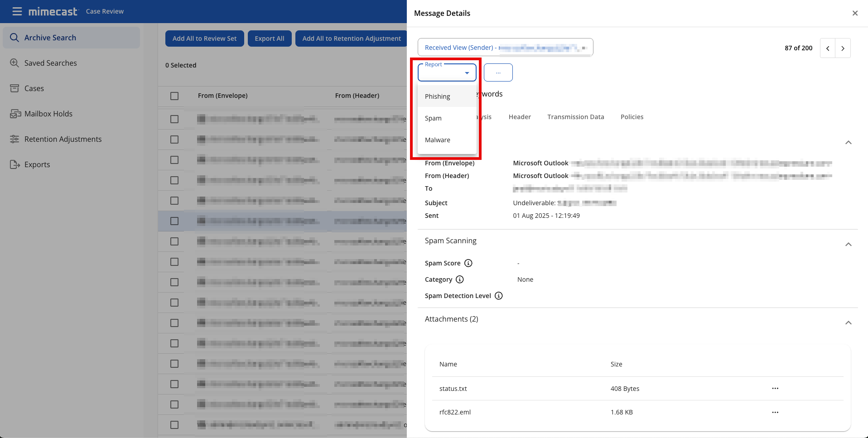This screenshot has width=868, height=438.
Task: Go to Retention Adjustments page
Action: coord(63,139)
